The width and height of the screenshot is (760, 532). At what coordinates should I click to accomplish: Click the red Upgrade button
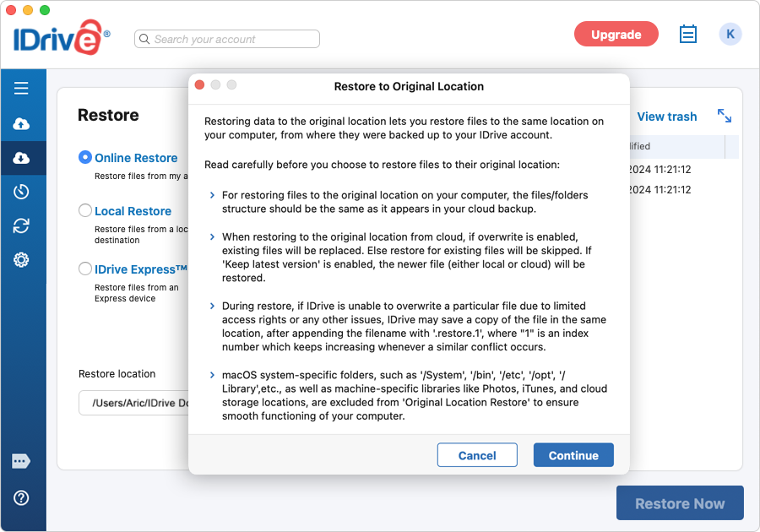[616, 35]
